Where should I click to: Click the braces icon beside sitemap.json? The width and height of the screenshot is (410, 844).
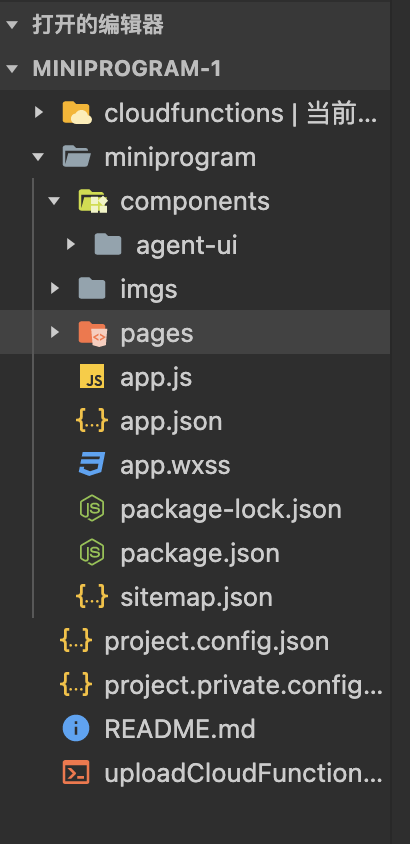tap(92, 596)
